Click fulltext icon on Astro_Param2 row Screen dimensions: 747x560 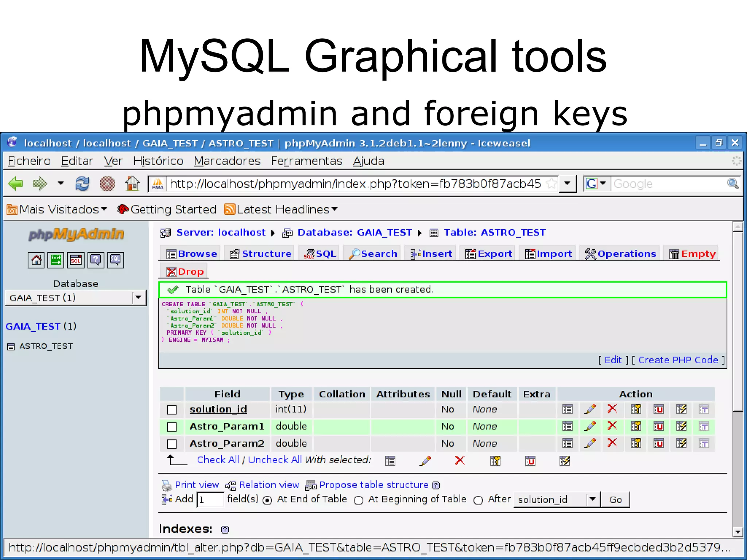click(x=704, y=443)
